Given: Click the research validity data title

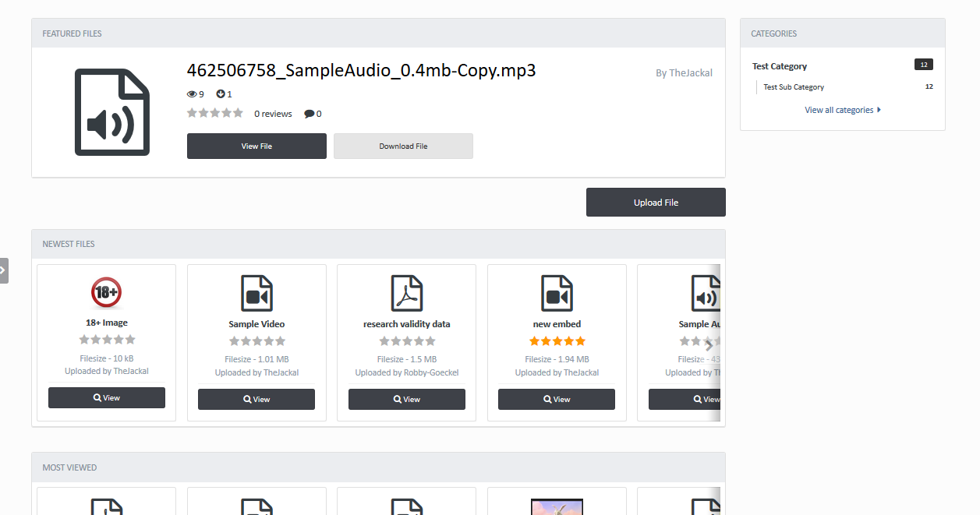Looking at the screenshot, I should (407, 324).
